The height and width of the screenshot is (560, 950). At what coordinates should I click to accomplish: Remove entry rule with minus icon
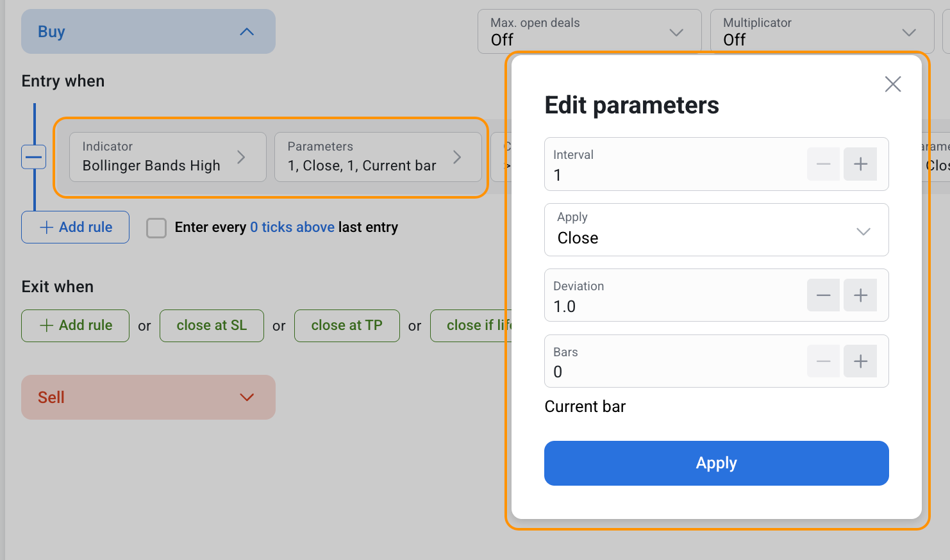point(34,157)
